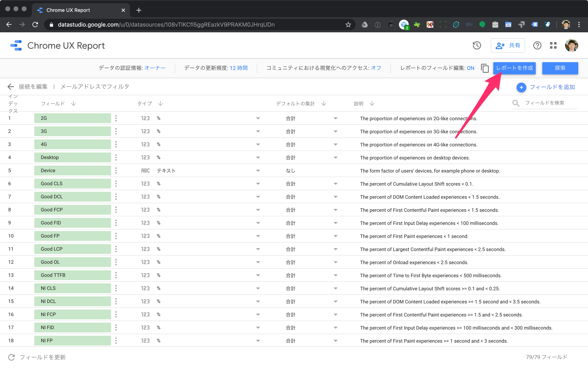Copy the data source with the duplicate icon

tap(485, 68)
